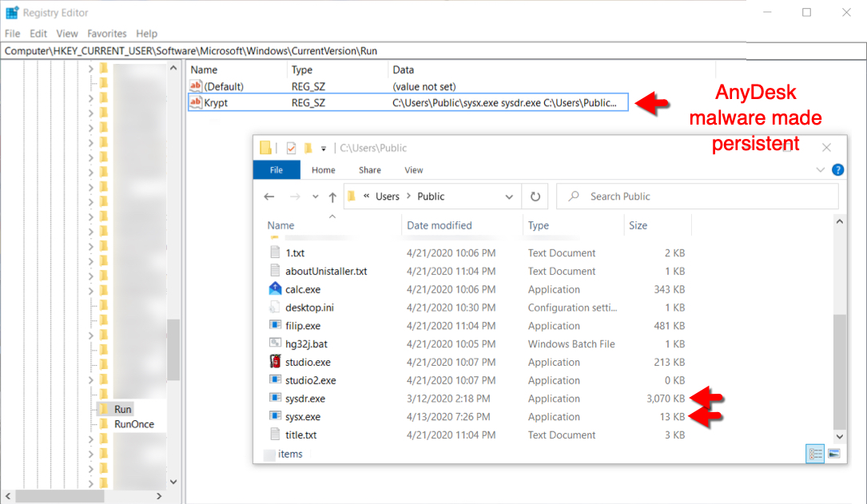Switch to large icons view layout
Image resolution: width=867 pixels, height=504 pixels.
834,454
